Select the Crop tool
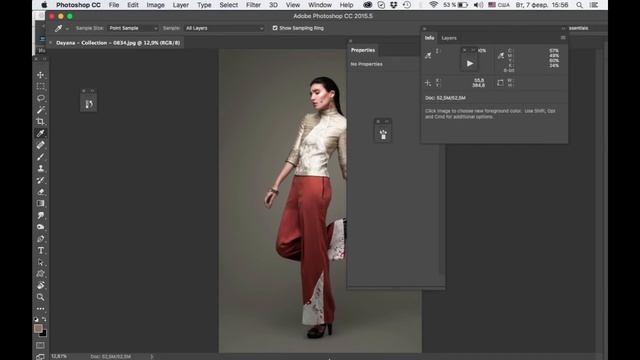This screenshot has height=360, width=640. pyautogui.click(x=40, y=122)
